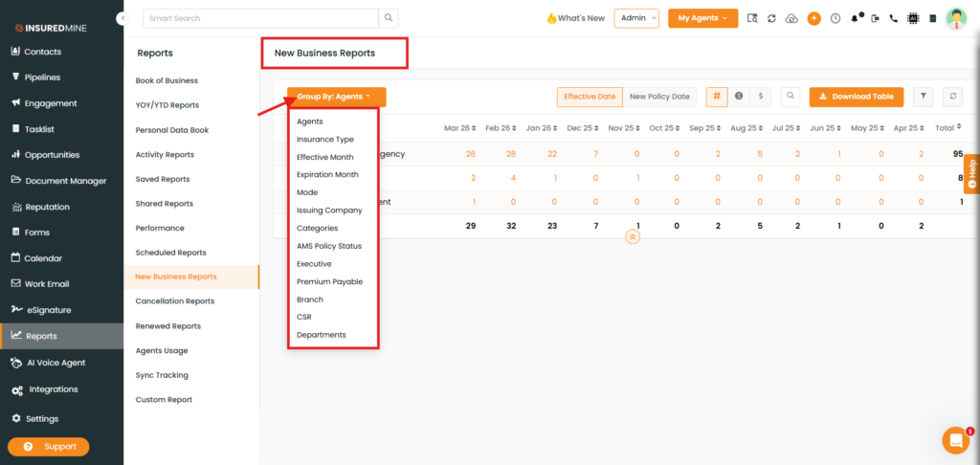Collapse the table using round chevron handle

click(632, 236)
